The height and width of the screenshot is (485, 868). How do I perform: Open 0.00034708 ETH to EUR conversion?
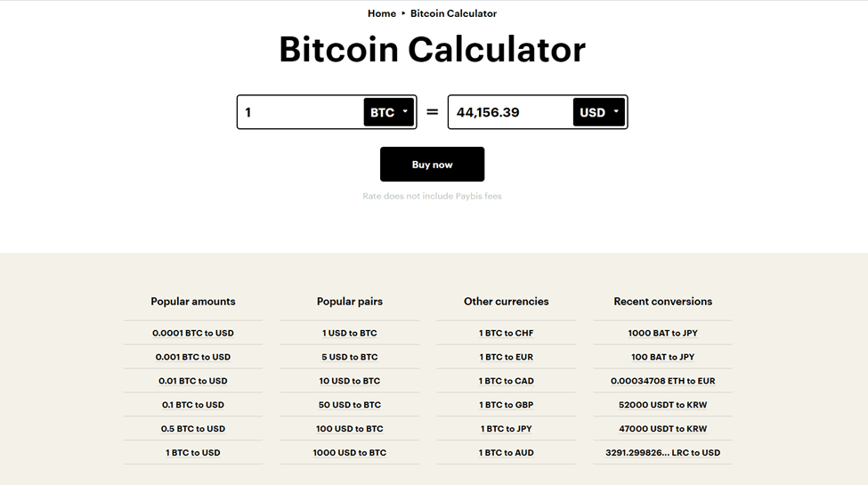click(x=663, y=381)
